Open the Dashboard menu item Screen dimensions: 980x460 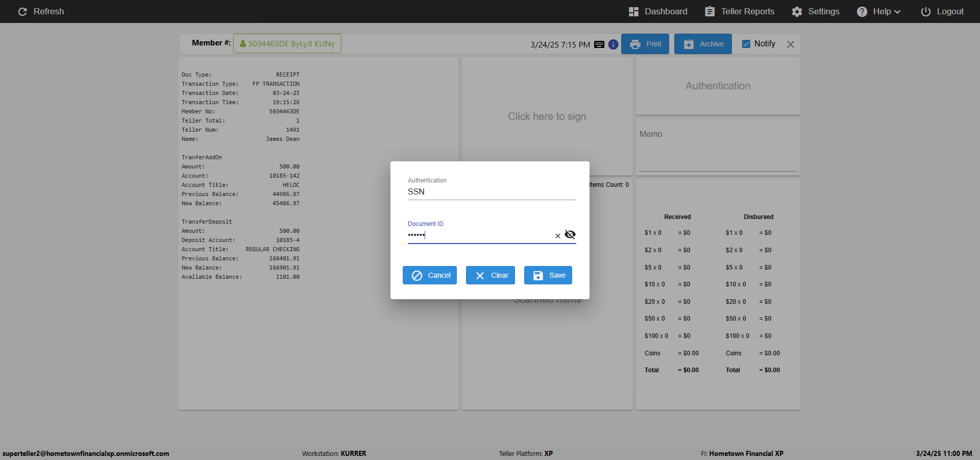[x=658, y=11]
